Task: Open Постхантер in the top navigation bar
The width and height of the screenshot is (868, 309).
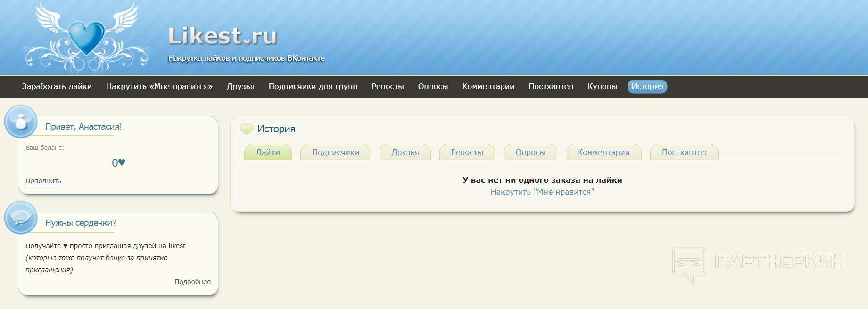Action: 551,86
